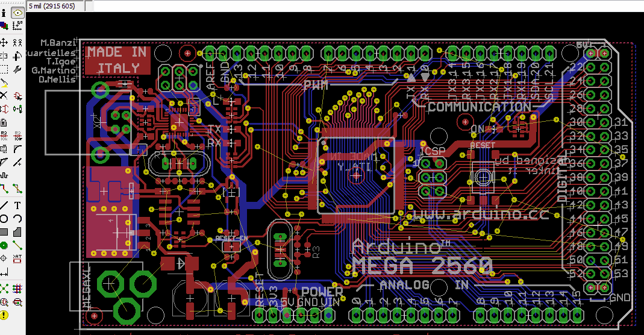Select the Ripup tool

point(17,189)
